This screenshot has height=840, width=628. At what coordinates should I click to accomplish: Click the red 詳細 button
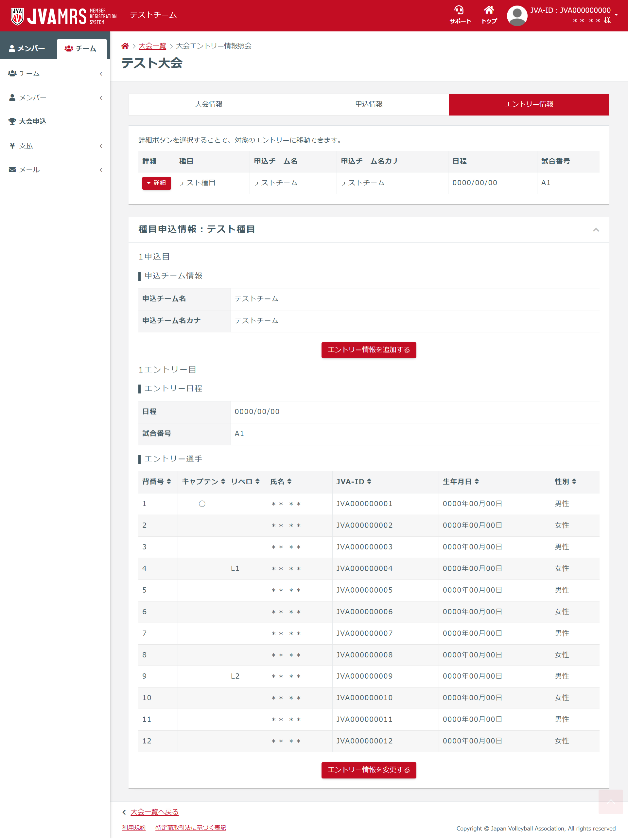156,183
